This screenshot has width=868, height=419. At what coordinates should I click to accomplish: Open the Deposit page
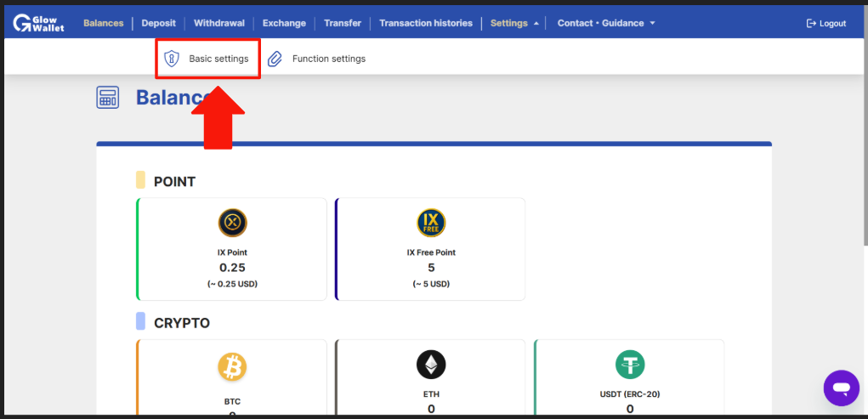tap(158, 23)
